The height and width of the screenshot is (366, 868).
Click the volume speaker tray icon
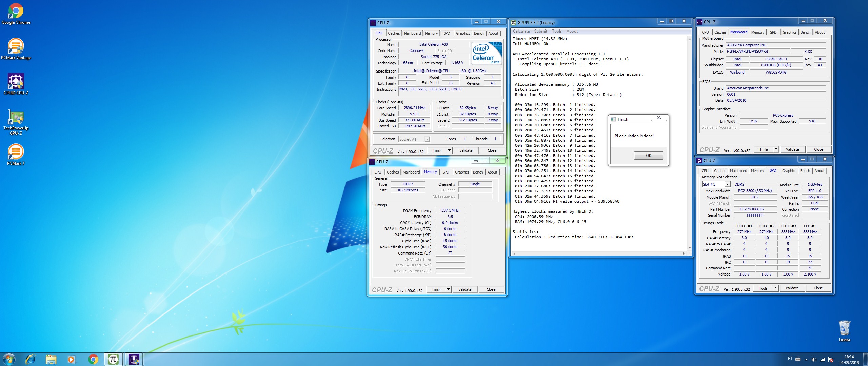point(814,359)
